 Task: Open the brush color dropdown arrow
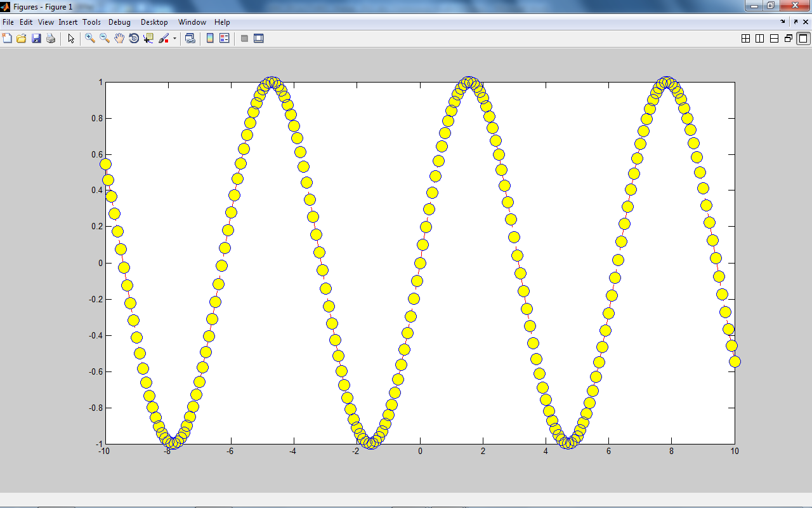(x=174, y=39)
